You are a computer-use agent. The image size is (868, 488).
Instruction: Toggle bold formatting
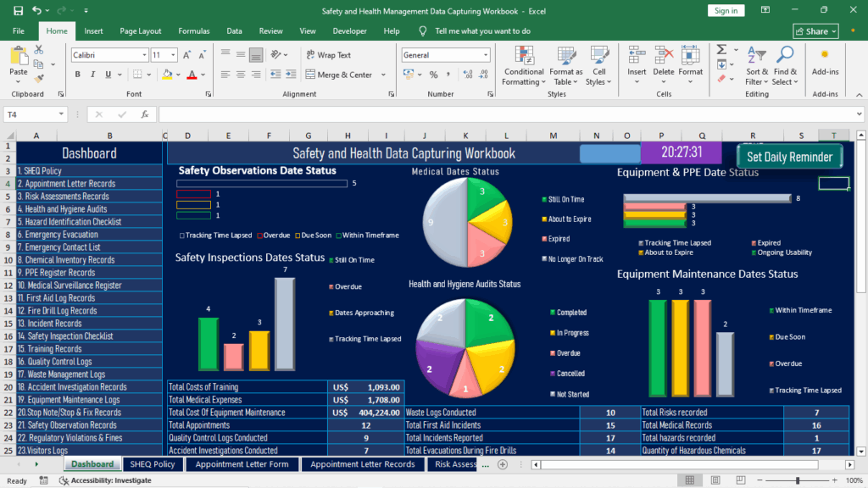point(77,75)
